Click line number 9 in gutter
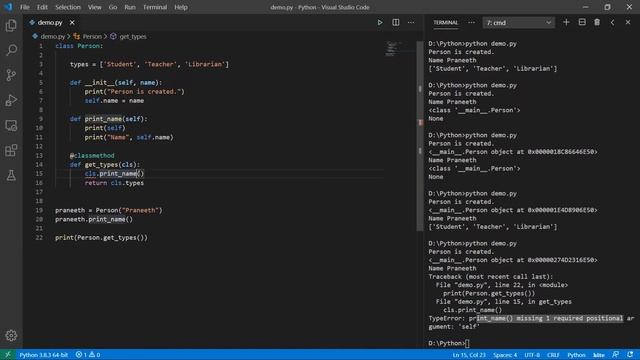 [x=41, y=119]
